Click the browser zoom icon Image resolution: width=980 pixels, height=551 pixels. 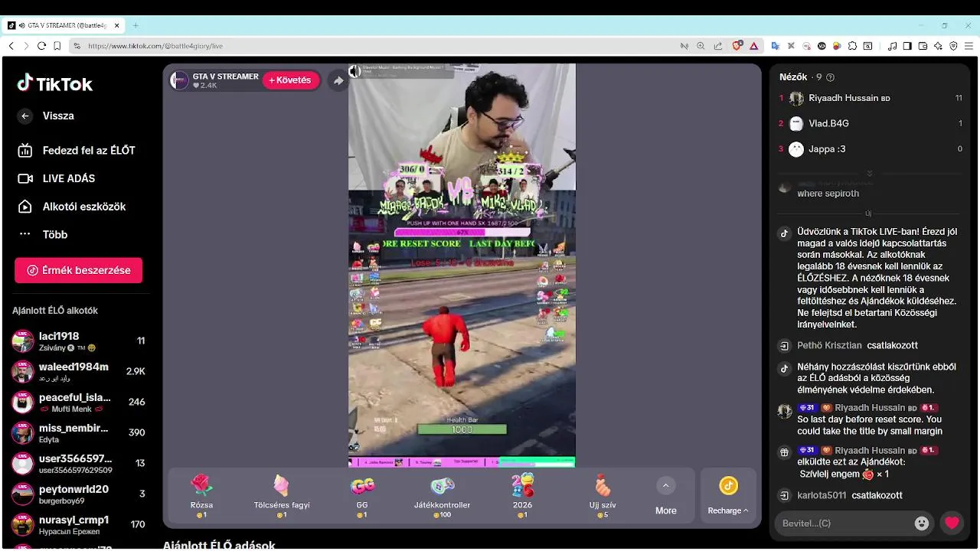(x=701, y=46)
